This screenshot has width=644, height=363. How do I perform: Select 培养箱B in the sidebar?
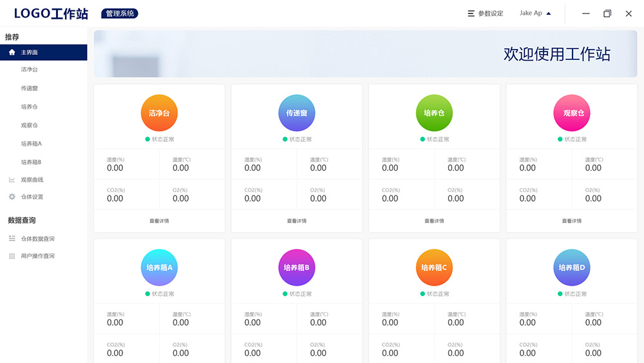pos(31,162)
